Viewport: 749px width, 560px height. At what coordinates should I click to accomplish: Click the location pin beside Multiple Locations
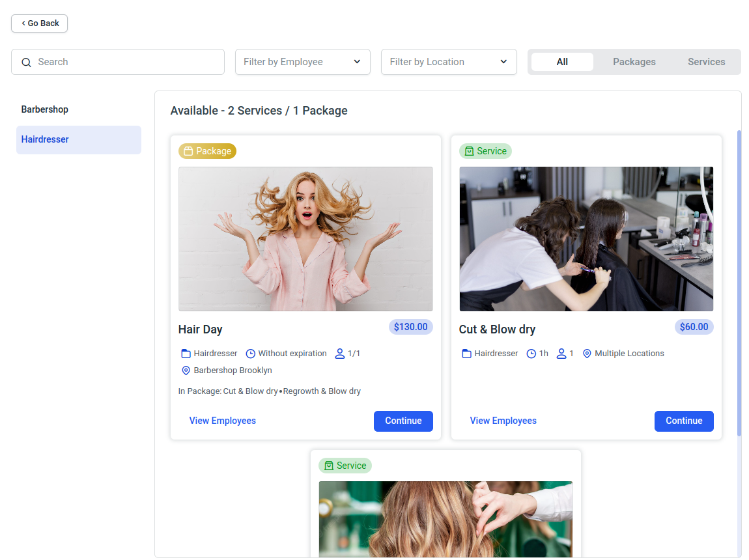point(587,354)
